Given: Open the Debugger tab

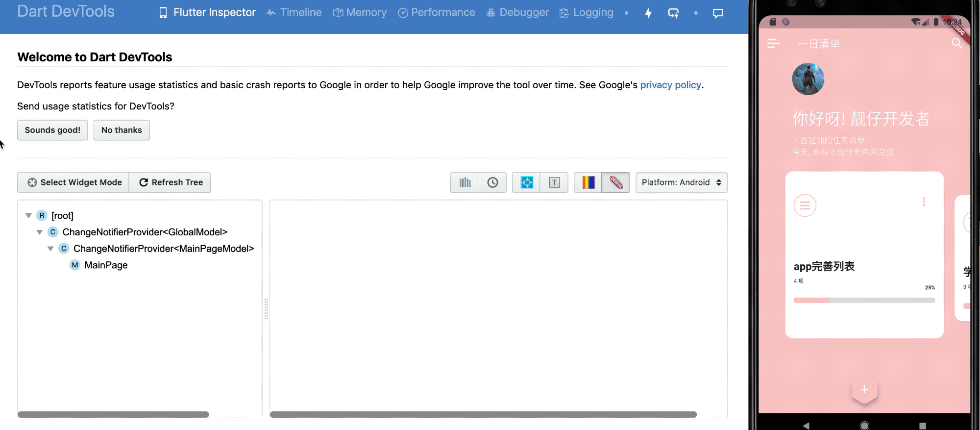Looking at the screenshot, I should 517,13.
